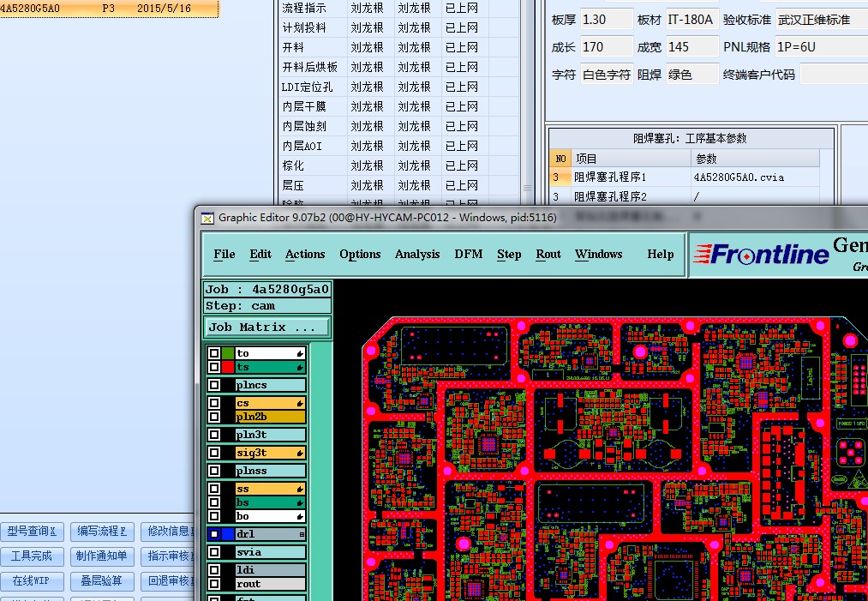
Task: Select the LDI定位孔 process row
Action: coord(398,87)
